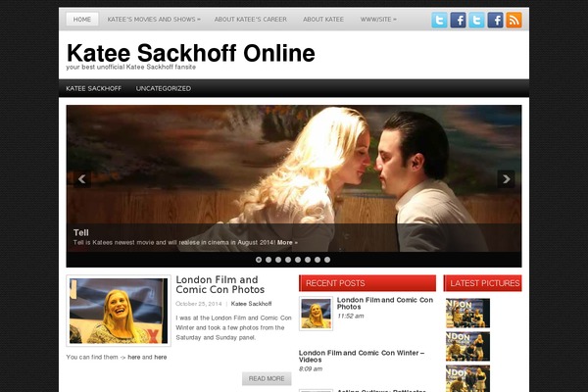Open About Katee's Career page

pyautogui.click(x=251, y=20)
